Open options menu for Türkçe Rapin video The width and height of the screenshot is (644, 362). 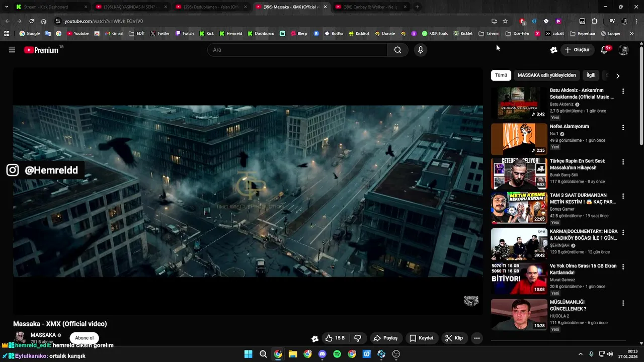[x=623, y=162]
